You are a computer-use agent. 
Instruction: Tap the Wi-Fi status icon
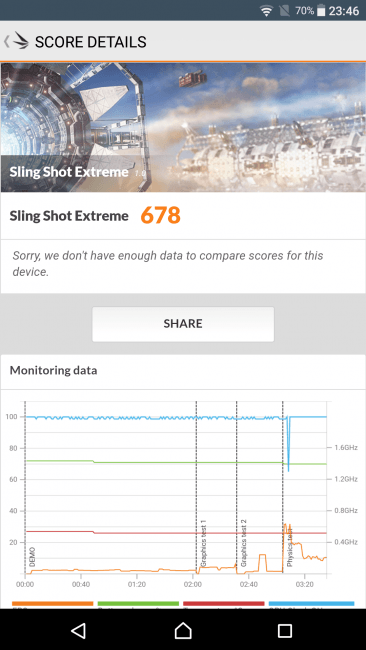(x=267, y=11)
